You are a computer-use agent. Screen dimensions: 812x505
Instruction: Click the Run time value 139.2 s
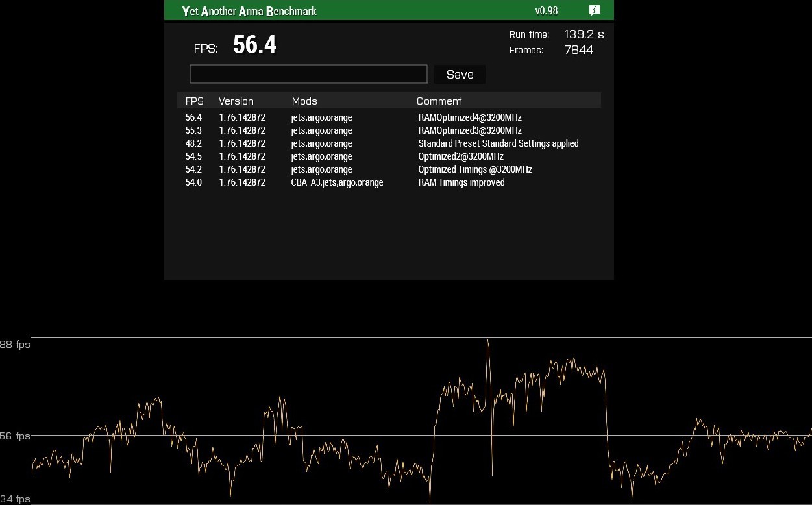click(584, 34)
